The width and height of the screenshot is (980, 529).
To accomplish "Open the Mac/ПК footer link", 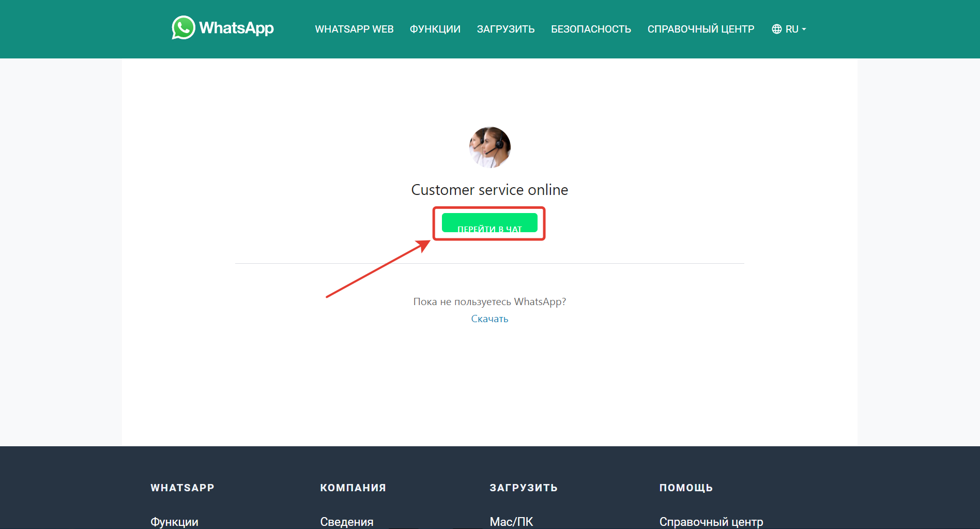I will 511,522.
